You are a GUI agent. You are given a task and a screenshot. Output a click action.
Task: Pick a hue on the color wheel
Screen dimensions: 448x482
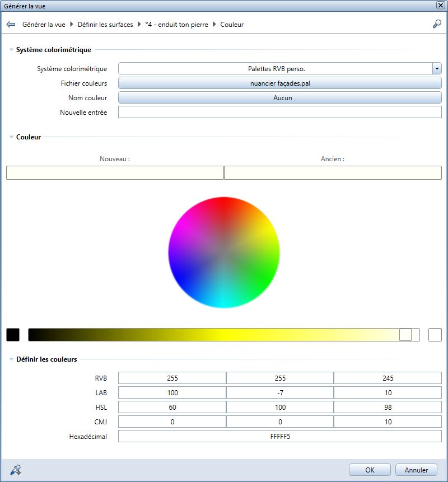pos(224,252)
